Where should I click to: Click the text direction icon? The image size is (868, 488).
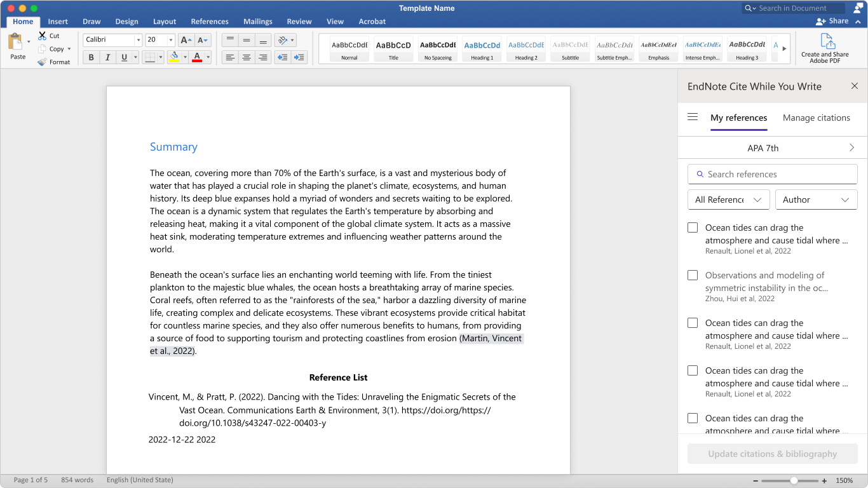click(x=281, y=40)
